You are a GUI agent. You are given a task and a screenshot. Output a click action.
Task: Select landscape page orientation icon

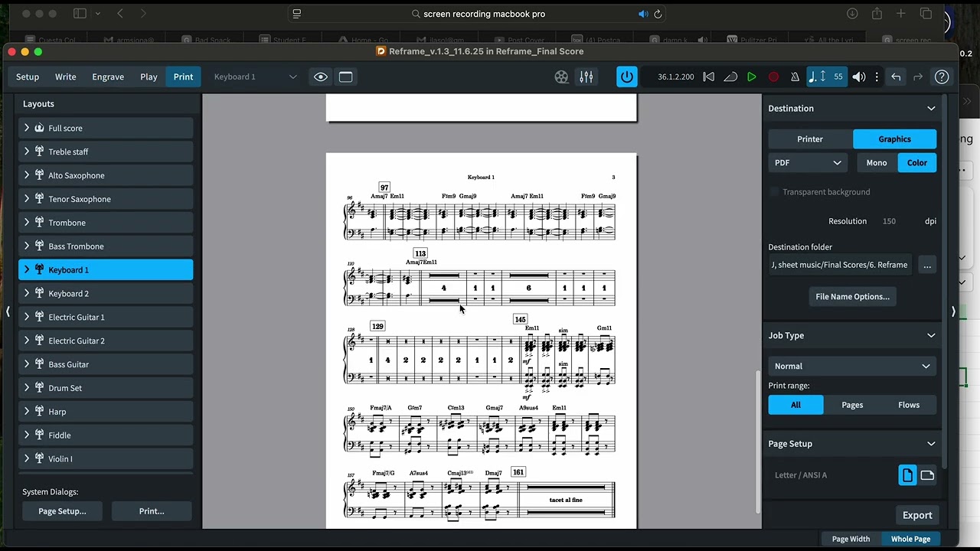(x=927, y=475)
